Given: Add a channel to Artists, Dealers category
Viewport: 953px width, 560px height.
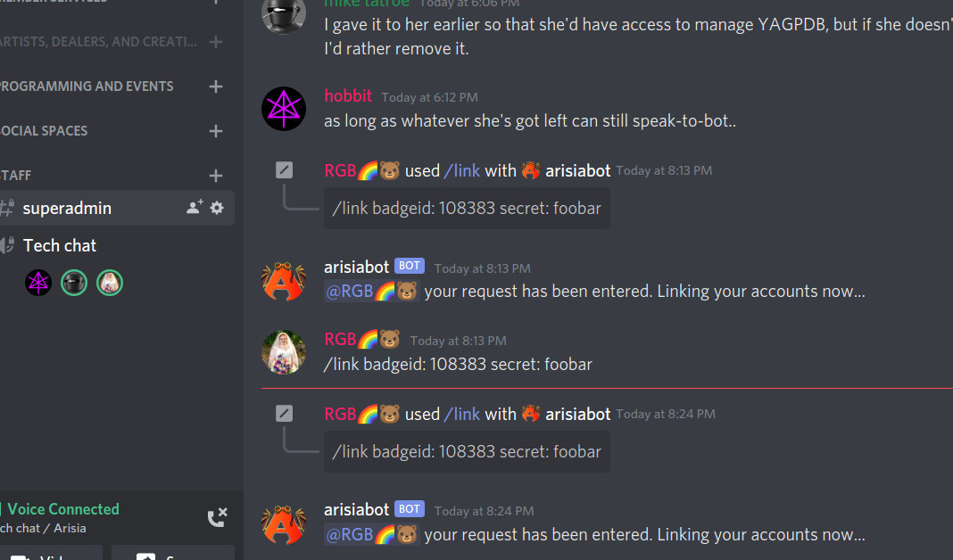Looking at the screenshot, I should tap(216, 42).
